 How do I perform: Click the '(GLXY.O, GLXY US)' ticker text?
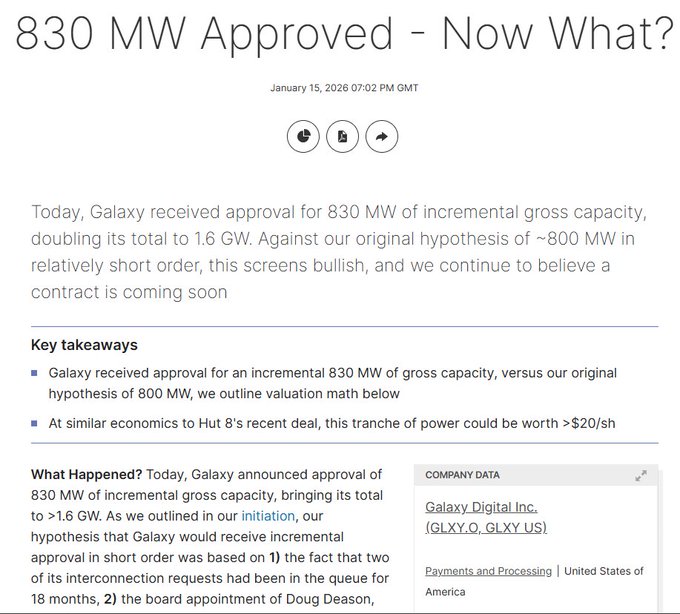tap(486, 527)
